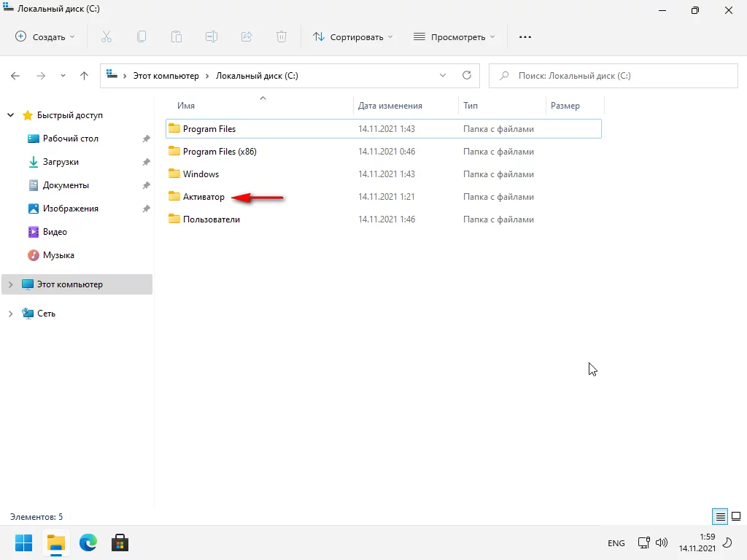This screenshot has width=747, height=560.
Task: Expand the Сеть tree node
Action: point(10,314)
